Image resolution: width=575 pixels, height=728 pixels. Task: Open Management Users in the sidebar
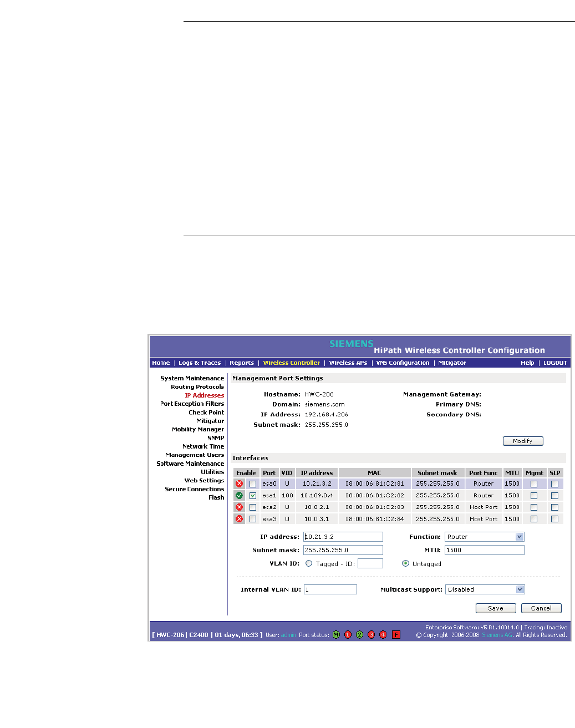click(195, 455)
